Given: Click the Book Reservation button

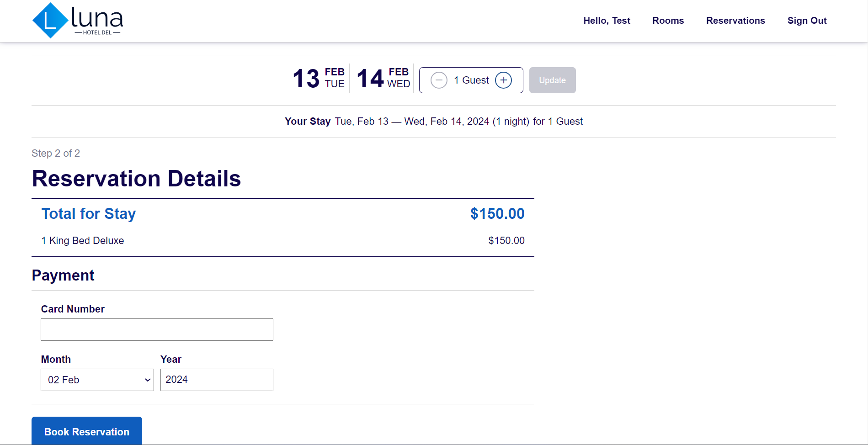Looking at the screenshot, I should coord(87,431).
